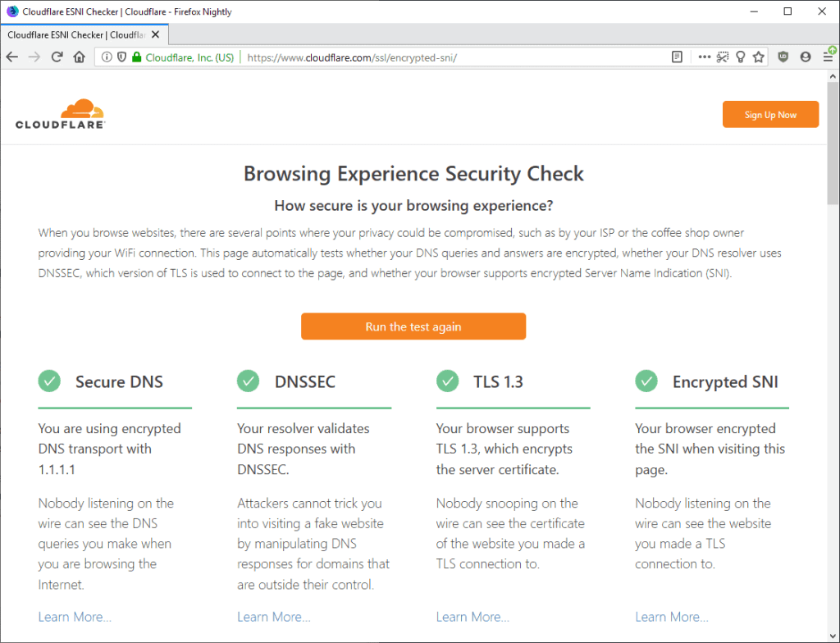This screenshot has width=840, height=643.
Task: Show site information via the info icon
Action: click(107, 57)
